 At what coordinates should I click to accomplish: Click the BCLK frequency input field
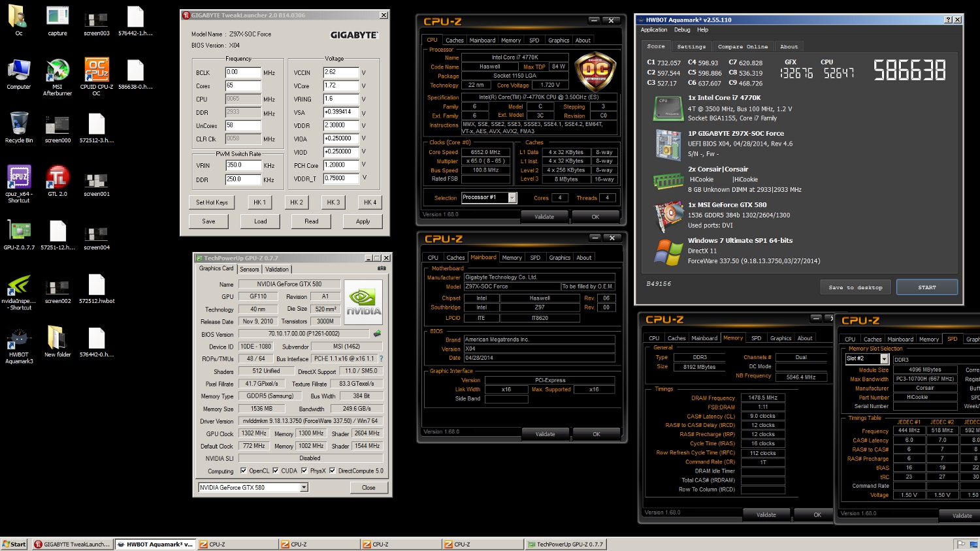243,72
